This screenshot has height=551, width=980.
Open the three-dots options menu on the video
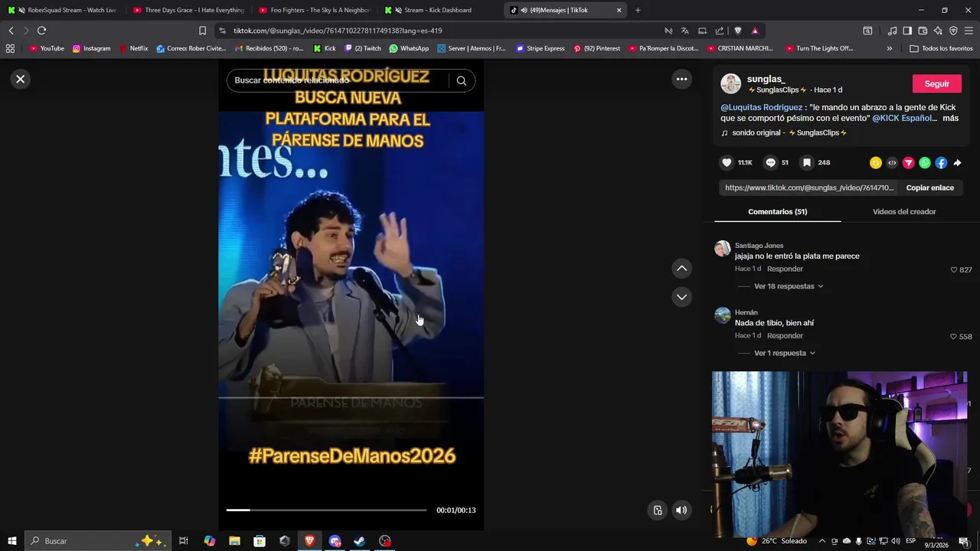pos(681,79)
